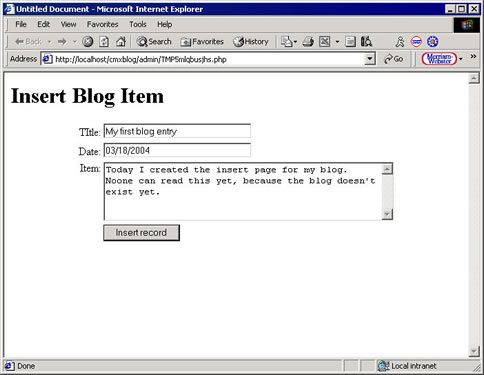The height and width of the screenshot is (375, 484).
Task: Open the Forward button history dropdown
Action: 75,42
